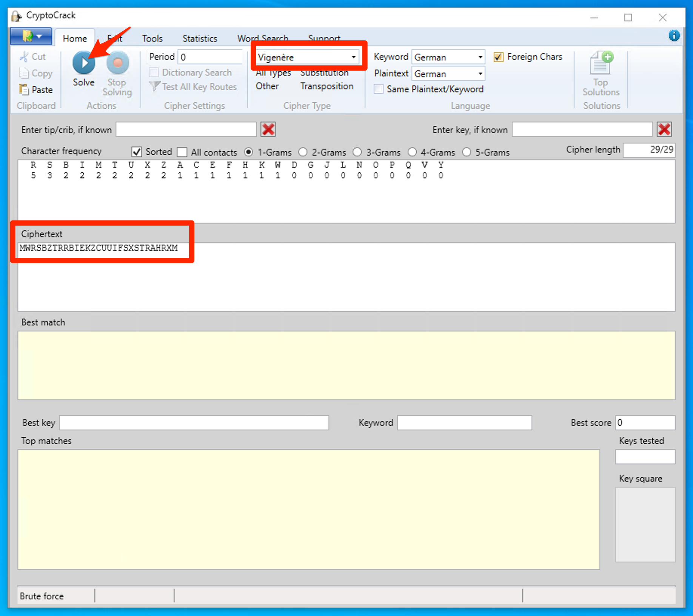Expand the Vigenère cipher type dropdown
This screenshot has width=693, height=616.
353,57
